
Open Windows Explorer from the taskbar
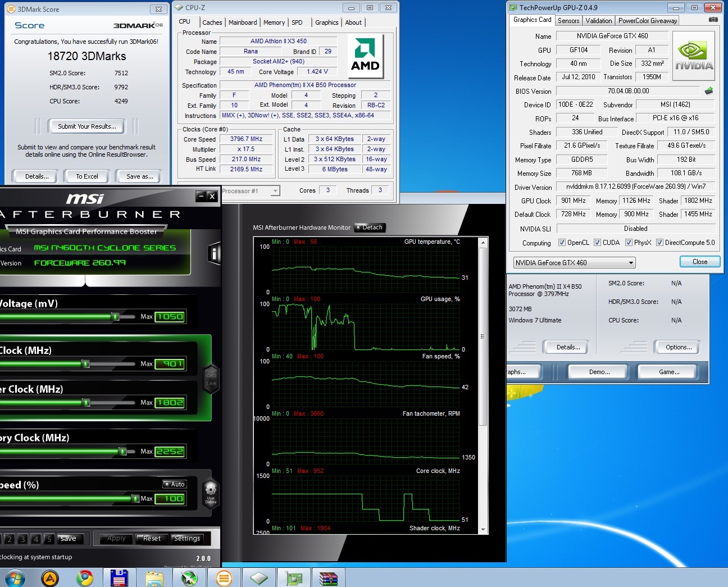[154, 578]
